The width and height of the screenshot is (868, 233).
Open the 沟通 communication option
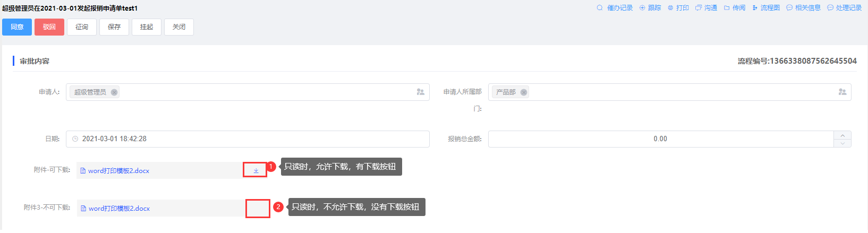[707, 8]
